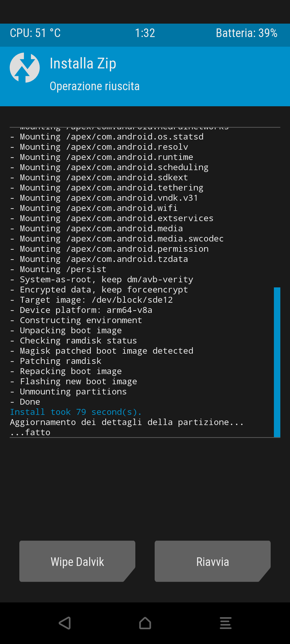Tap the 'Target image: /dev/block/sde12' line
The height and width of the screenshot is (644, 290).
[91, 300]
